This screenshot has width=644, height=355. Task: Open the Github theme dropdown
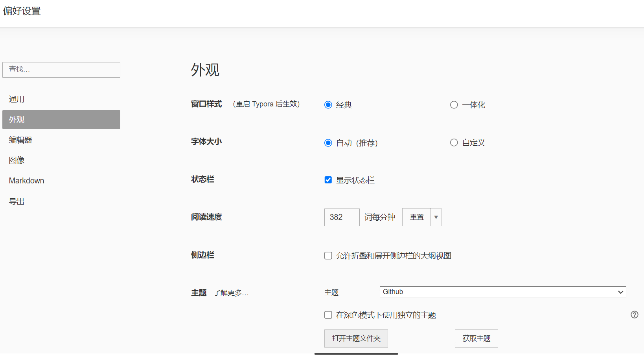point(503,292)
